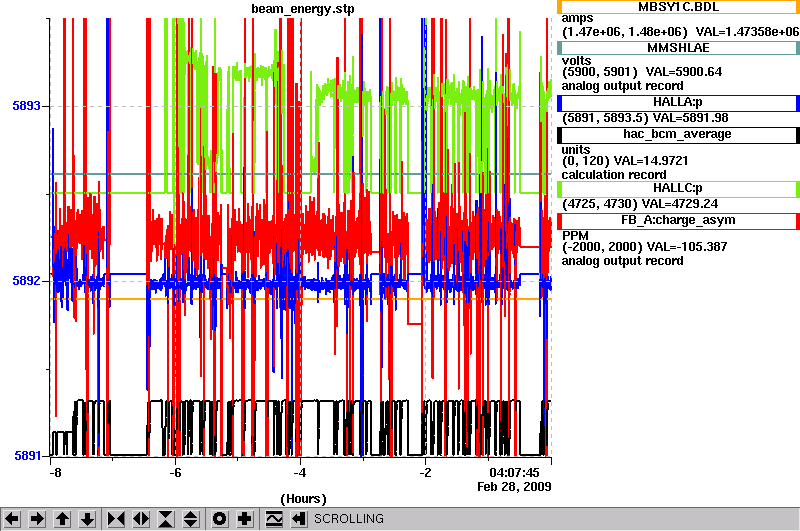This screenshot has height=531, width=800.
Task: Click the 5893 y-axis label
Action: pyautogui.click(x=26, y=106)
